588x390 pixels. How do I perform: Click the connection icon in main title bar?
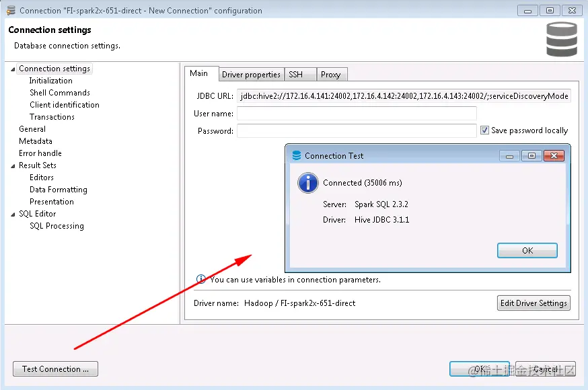[x=11, y=11]
